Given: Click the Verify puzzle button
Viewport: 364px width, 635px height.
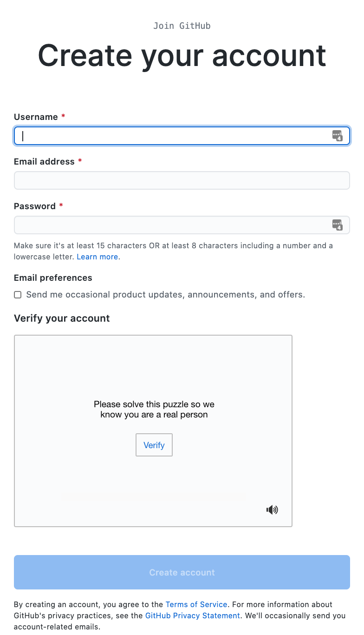Looking at the screenshot, I should click(x=154, y=445).
